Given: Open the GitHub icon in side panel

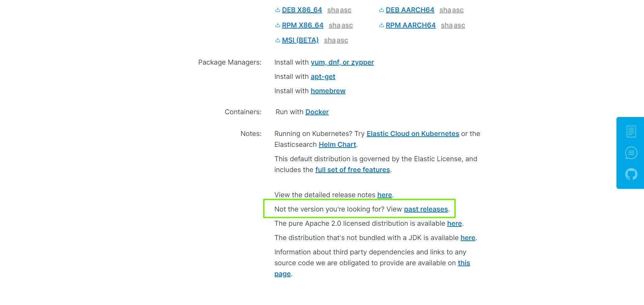Looking at the screenshot, I should tap(631, 174).
